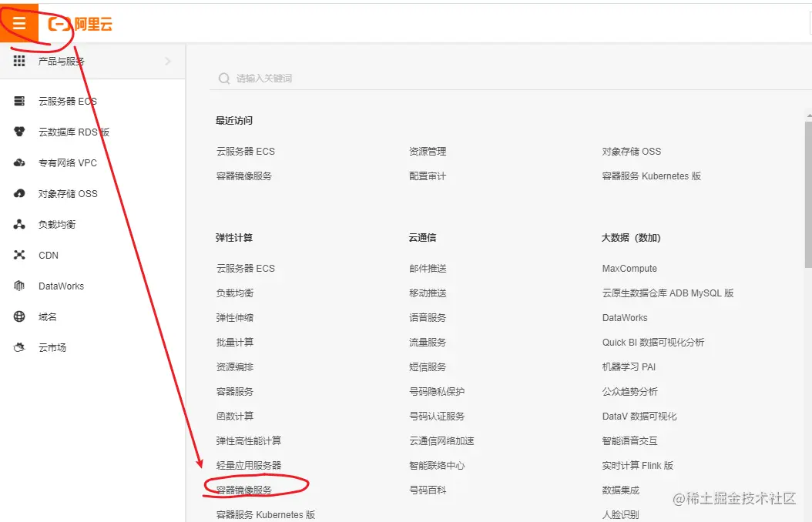This screenshot has height=522, width=812.
Task: Open DataWorks in the sidebar
Action: click(x=61, y=286)
